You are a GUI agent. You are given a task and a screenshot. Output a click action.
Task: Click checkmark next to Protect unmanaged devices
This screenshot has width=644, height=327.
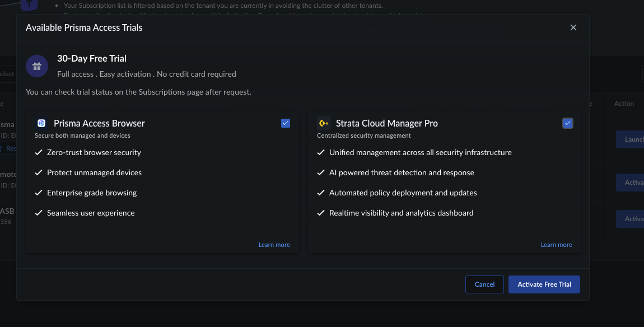39,172
